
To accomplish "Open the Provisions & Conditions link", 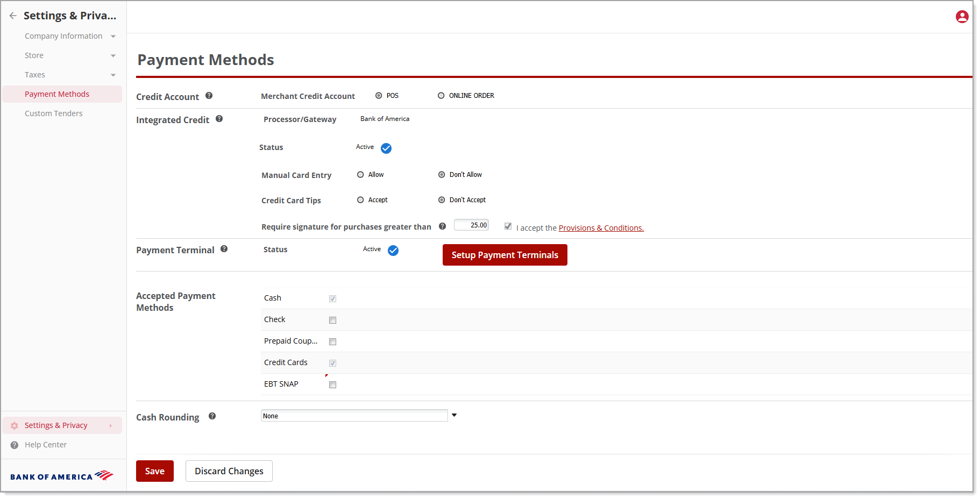I will tap(601, 227).
